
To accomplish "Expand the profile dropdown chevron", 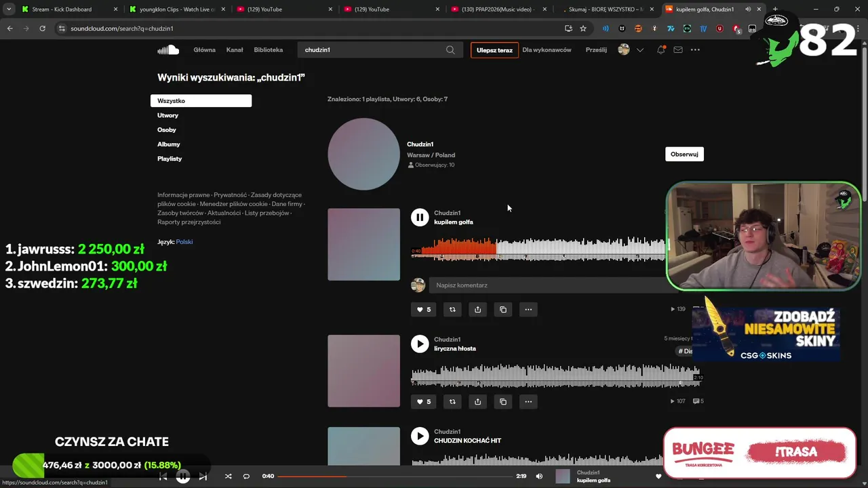I will click(639, 50).
